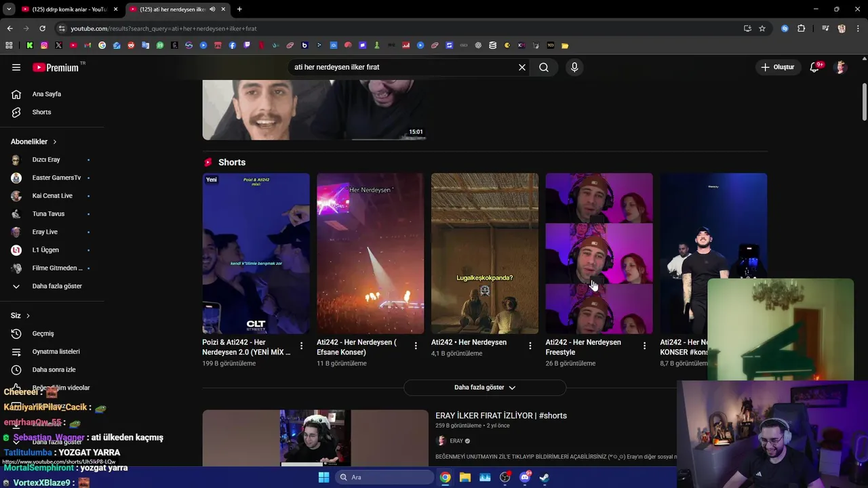This screenshot has height=488, width=868.
Task: Click the taskbar Ara search box
Action: click(384, 477)
